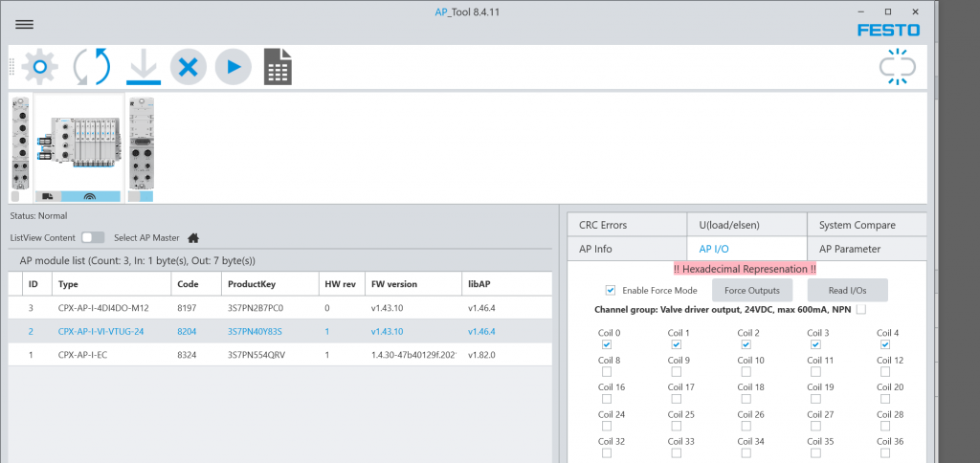Select the third module thumbnail image
Image resolution: width=980 pixels, height=463 pixels.
coord(141,143)
